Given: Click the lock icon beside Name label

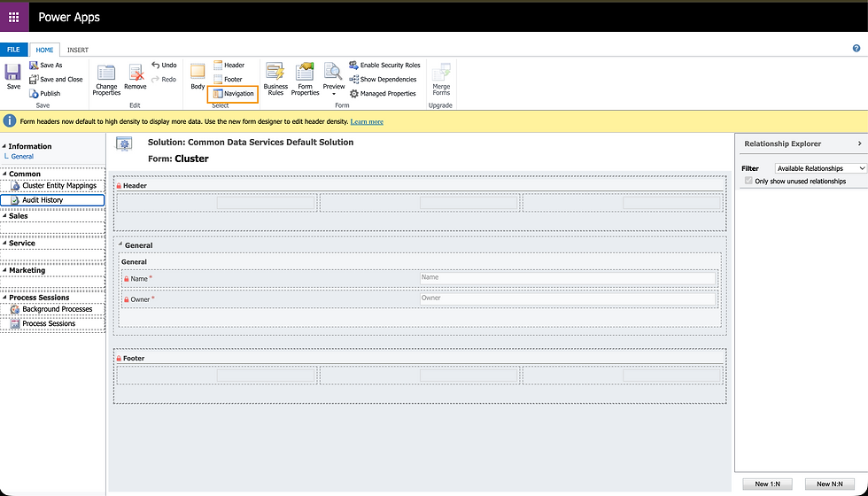Looking at the screenshot, I should tap(126, 279).
